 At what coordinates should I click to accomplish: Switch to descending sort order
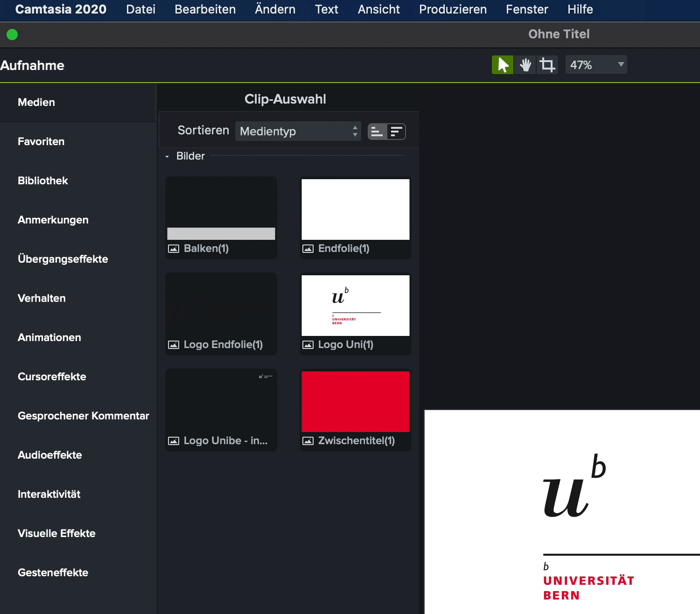(396, 132)
